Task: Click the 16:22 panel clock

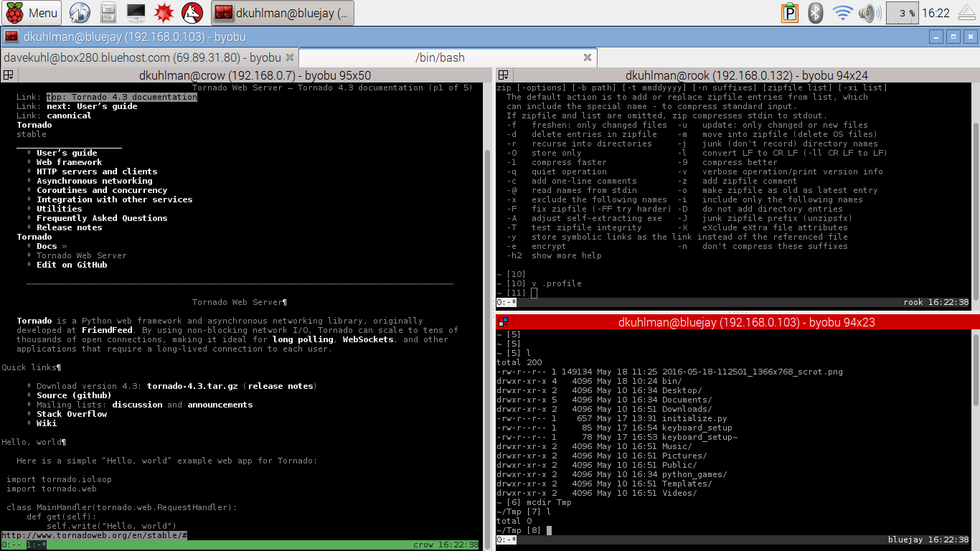Action: pyautogui.click(x=935, y=13)
